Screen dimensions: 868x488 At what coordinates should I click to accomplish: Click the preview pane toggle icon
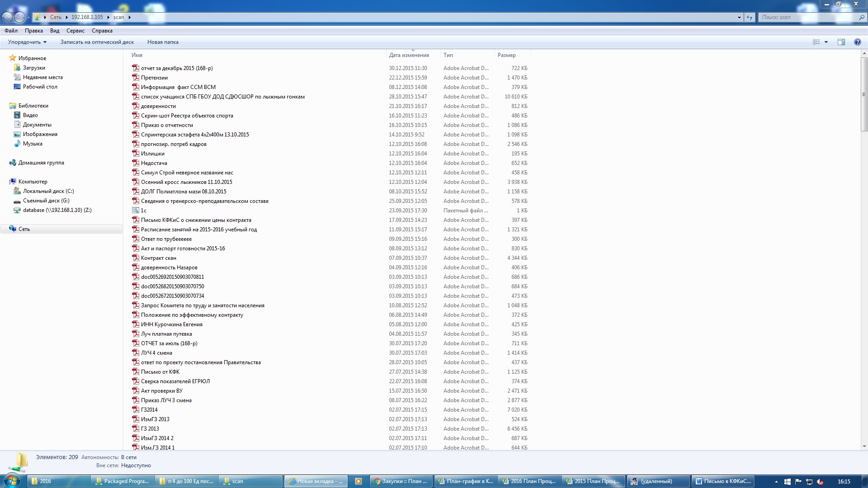pos(841,42)
